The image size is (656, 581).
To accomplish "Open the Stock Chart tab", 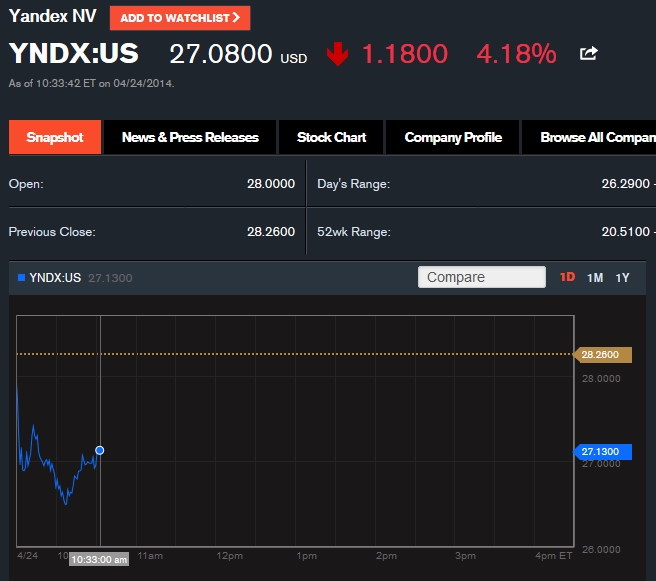I will click(x=331, y=138).
